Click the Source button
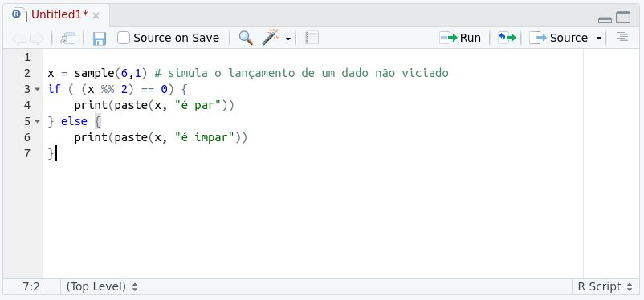Viewport: 644px width, 300px height. [x=559, y=39]
